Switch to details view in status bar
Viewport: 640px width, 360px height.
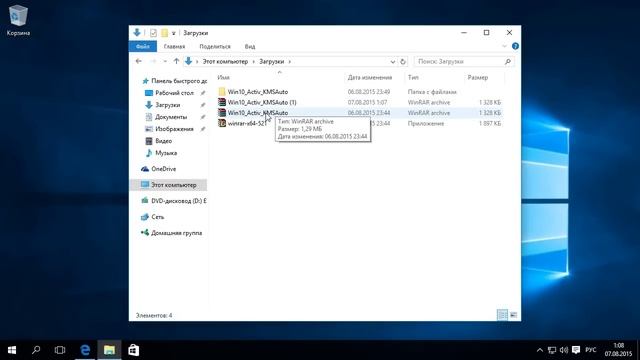[502, 315]
